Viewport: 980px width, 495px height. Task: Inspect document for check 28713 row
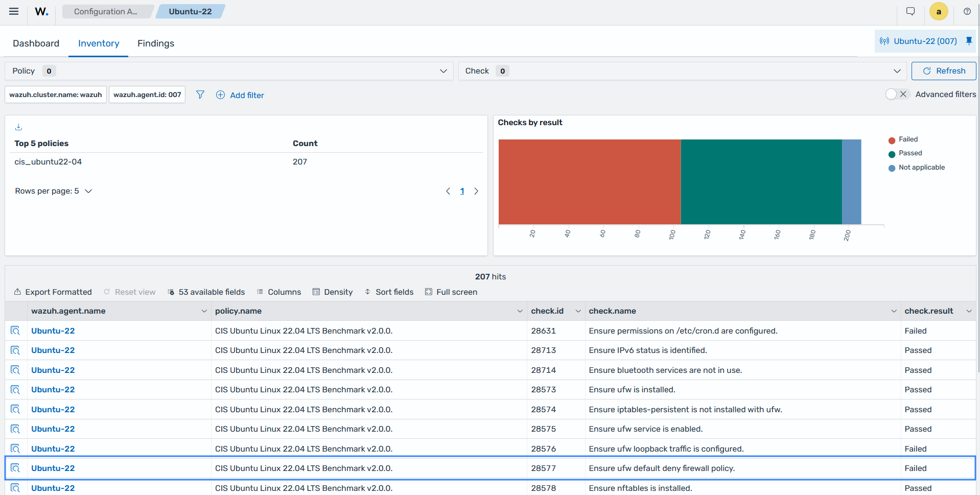tap(15, 350)
